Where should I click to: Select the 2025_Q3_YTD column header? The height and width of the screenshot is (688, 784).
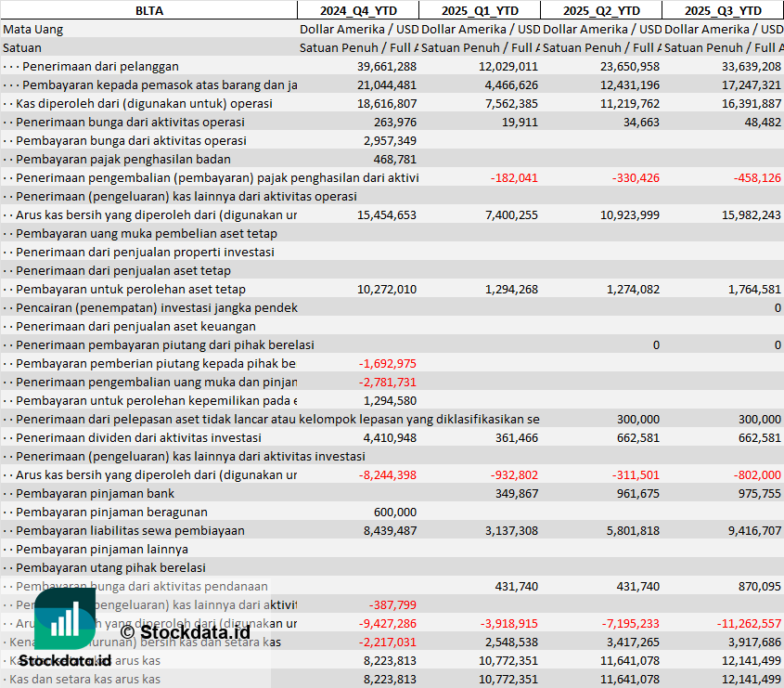pyautogui.click(x=723, y=10)
